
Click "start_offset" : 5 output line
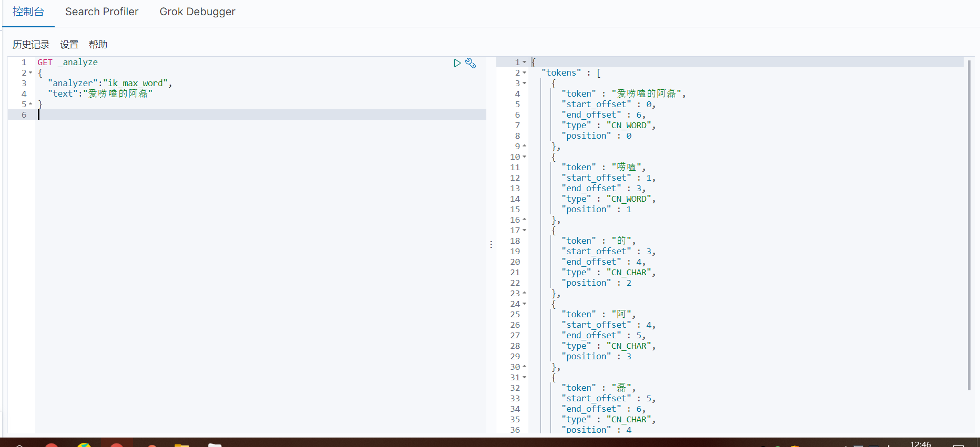pyautogui.click(x=608, y=398)
